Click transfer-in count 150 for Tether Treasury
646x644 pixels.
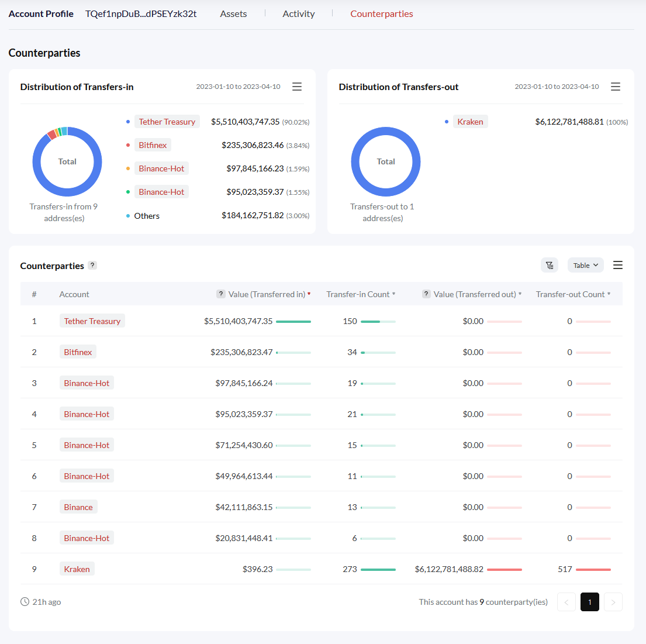pyautogui.click(x=350, y=321)
